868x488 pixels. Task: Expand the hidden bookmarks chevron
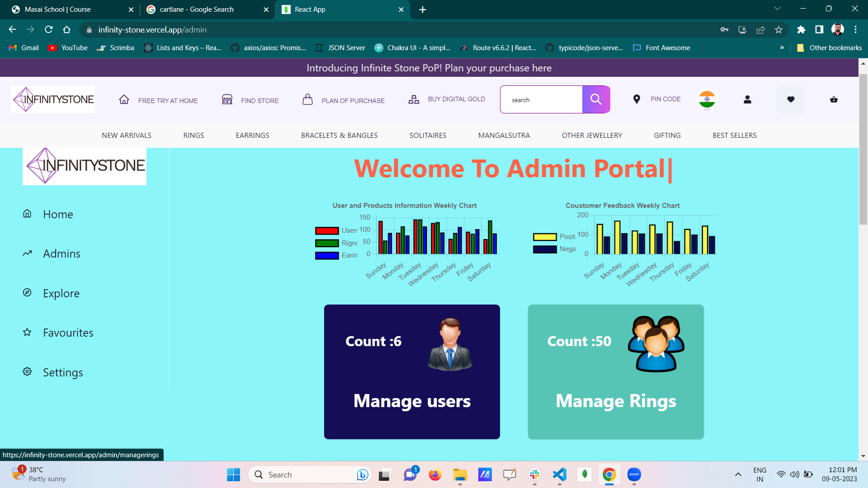tap(782, 48)
